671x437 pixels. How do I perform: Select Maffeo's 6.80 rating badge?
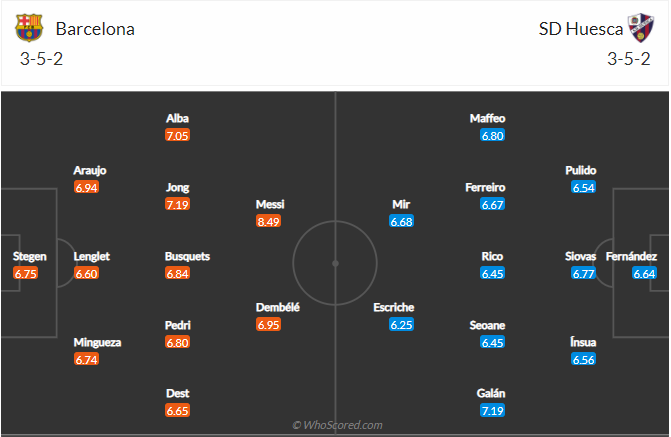[x=493, y=135]
